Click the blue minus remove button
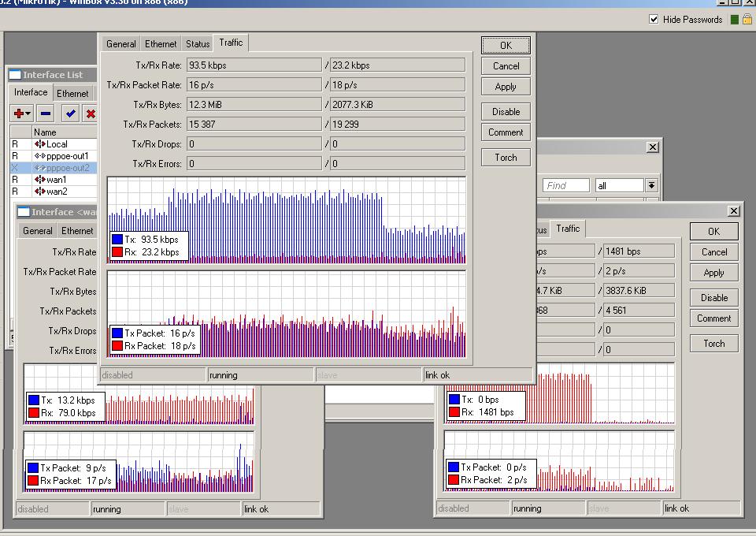Image resolution: width=756 pixels, height=536 pixels. [45, 114]
